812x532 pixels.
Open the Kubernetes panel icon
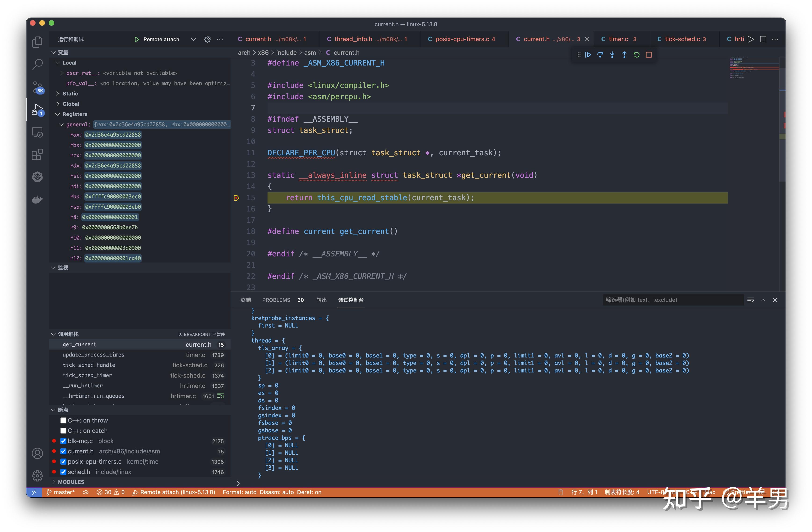pos(37,177)
